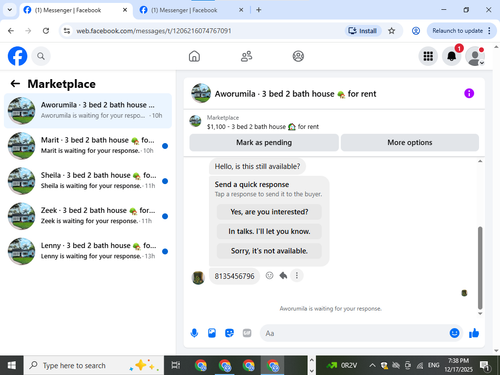Send quick reply Sorry, it's not available.
The height and width of the screenshot is (375, 500).
click(269, 251)
